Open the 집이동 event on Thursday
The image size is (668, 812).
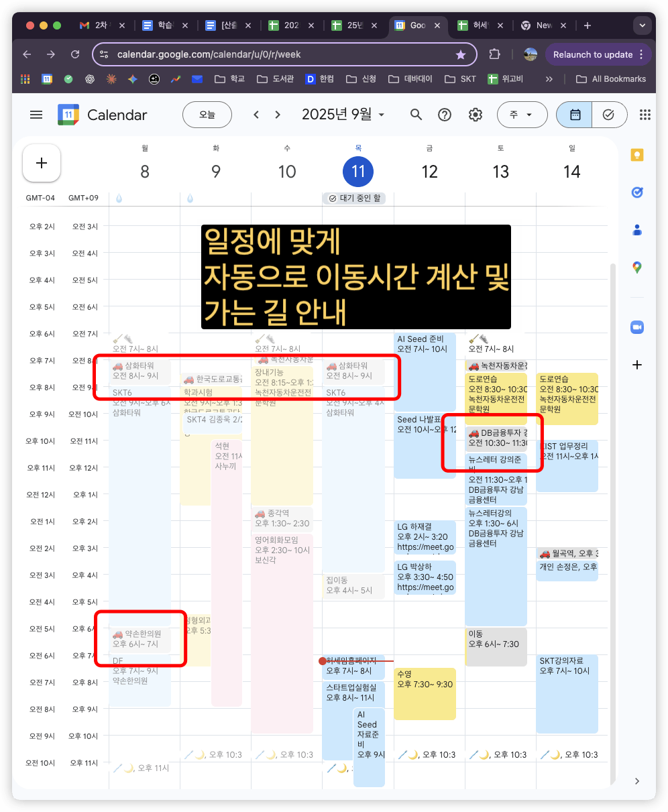pos(353,586)
